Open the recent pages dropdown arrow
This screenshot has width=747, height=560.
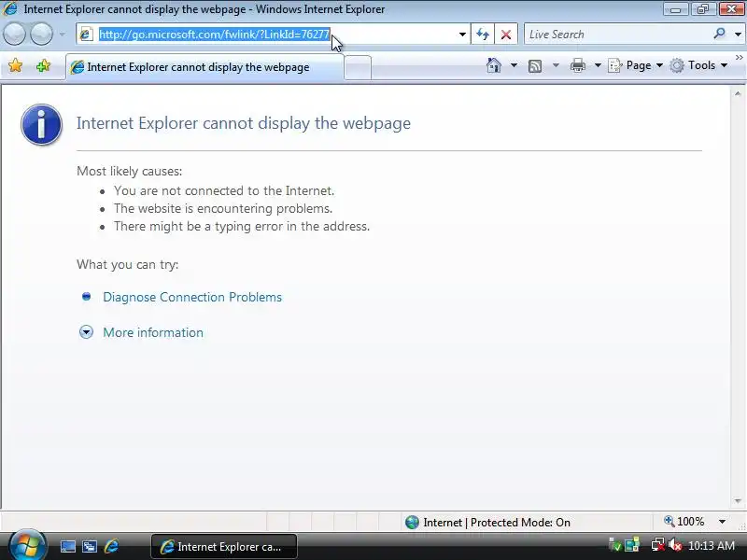click(63, 35)
